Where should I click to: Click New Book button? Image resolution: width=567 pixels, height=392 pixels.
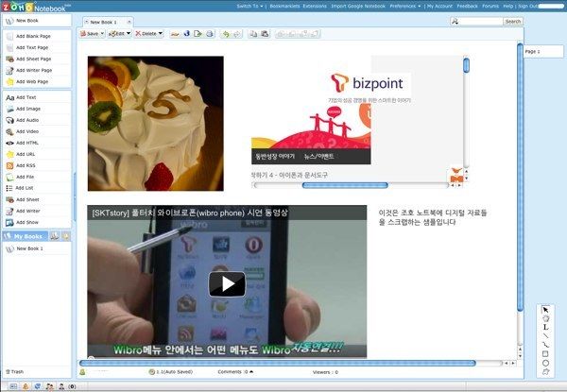37,21
